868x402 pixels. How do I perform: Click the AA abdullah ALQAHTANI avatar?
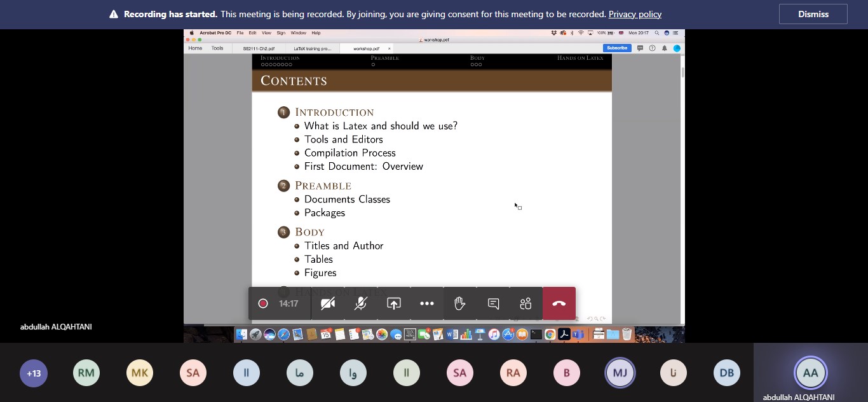click(810, 373)
